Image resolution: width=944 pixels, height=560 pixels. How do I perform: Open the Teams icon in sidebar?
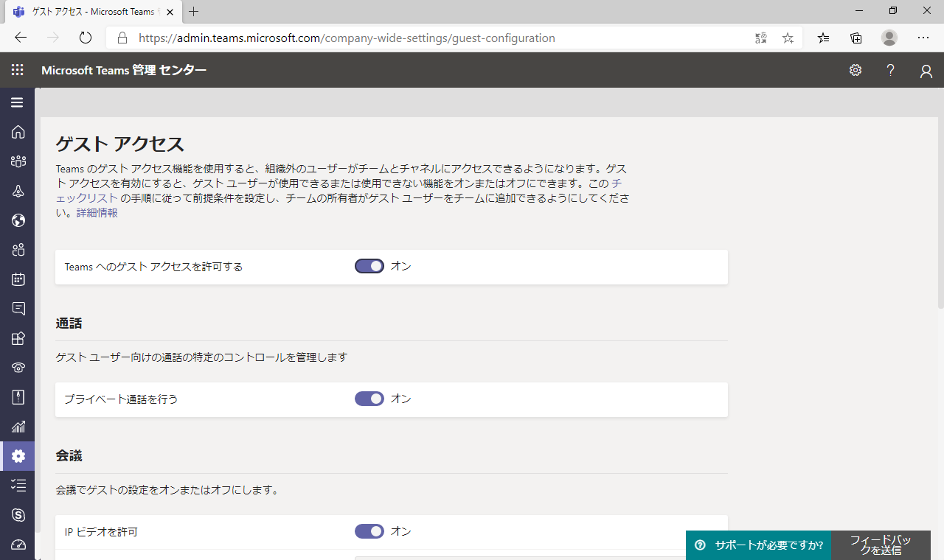point(18,161)
